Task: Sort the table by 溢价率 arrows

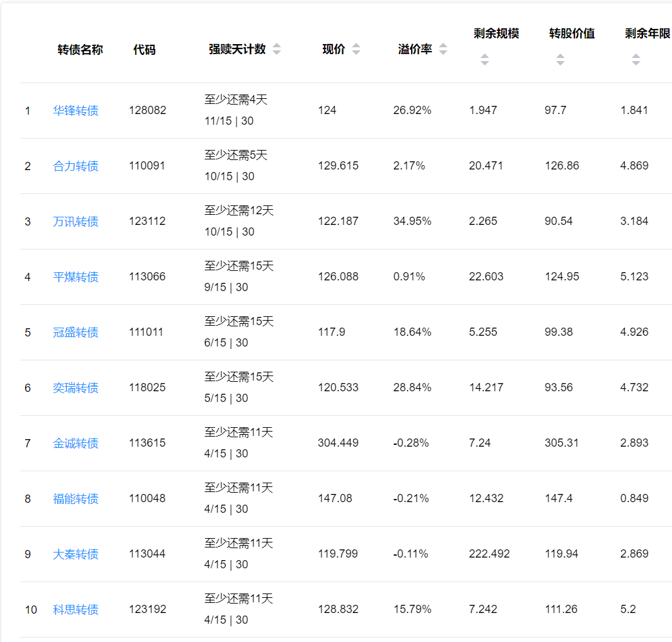Action: [x=443, y=50]
